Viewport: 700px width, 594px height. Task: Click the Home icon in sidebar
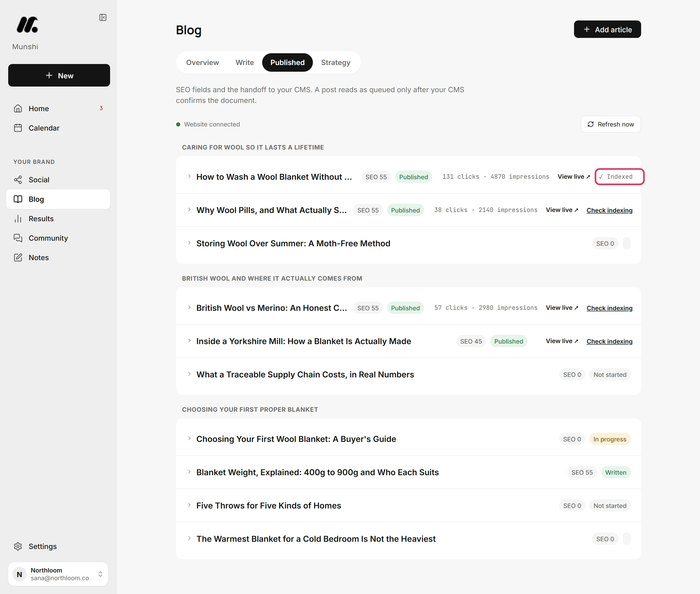pos(18,108)
